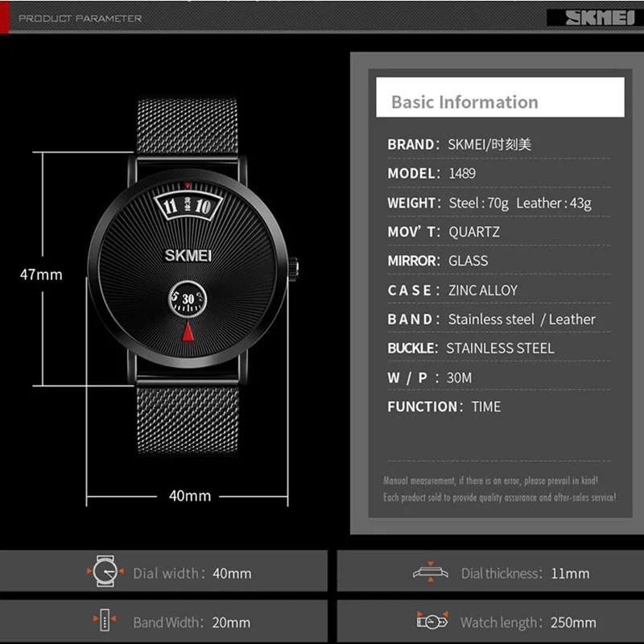The width and height of the screenshot is (644, 644).
Task: Select the MODEL value "1489"
Action: click(x=462, y=173)
